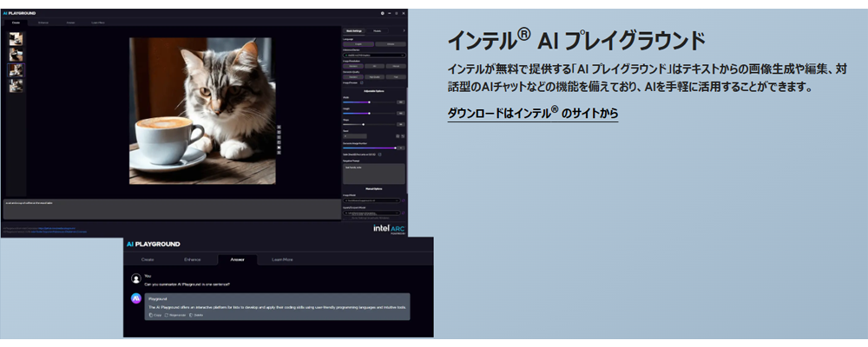Refresh icon beside Inpaint/Outpaint Model dropdown
The image size is (868, 347).
pyautogui.click(x=403, y=213)
